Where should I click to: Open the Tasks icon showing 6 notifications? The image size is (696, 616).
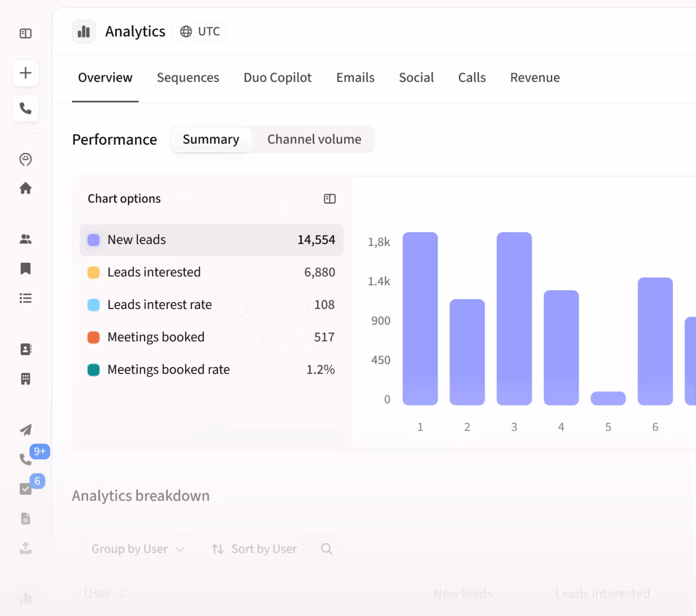pyautogui.click(x=25, y=488)
